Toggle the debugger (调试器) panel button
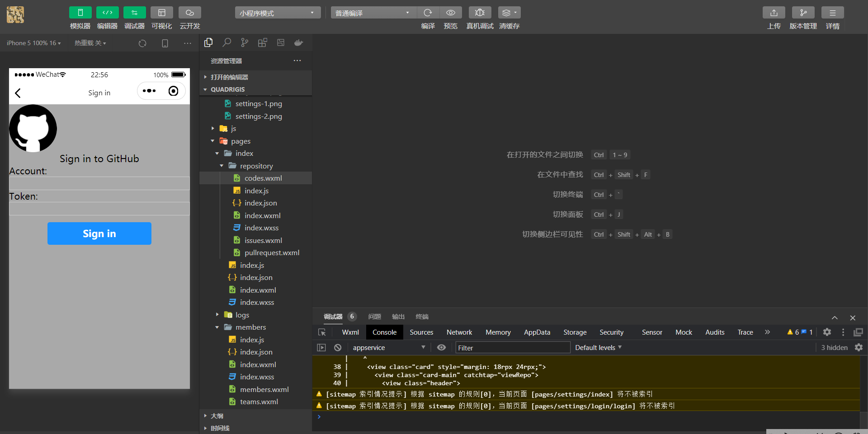 [134, 13]
